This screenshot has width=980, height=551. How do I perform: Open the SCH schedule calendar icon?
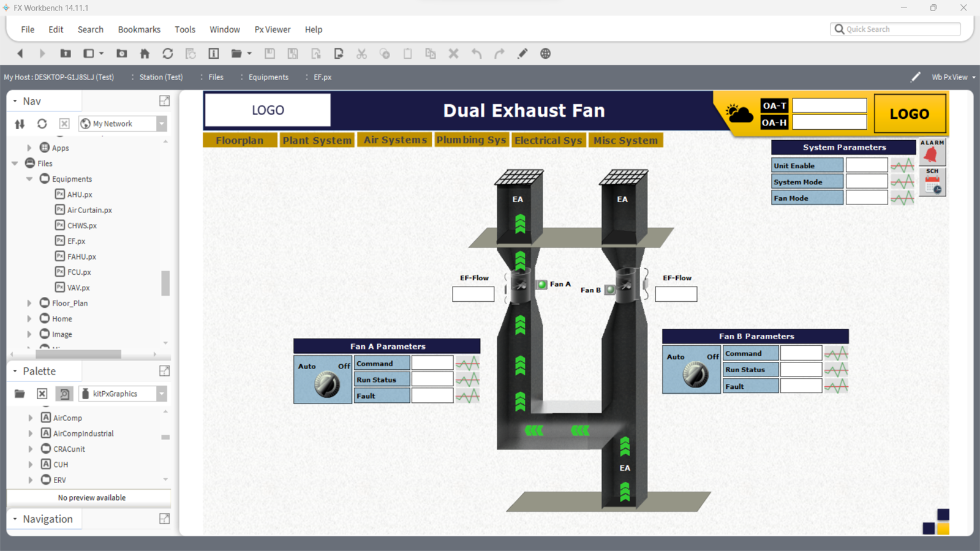pos(932,182)
